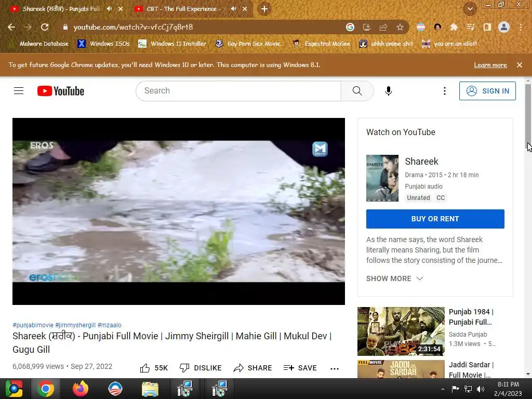Click the DISLIKE thumbs-down button
Screen dimensions: 532x399
tap(201, 368)
